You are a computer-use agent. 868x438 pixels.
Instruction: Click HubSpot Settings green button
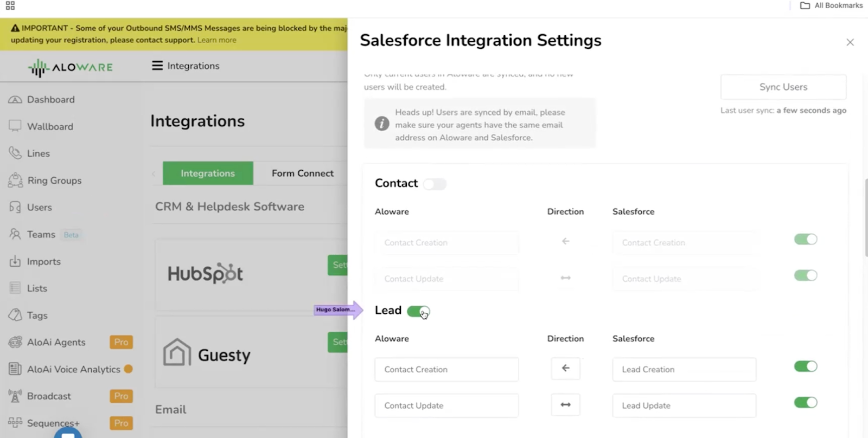click(x=337, y=265)
